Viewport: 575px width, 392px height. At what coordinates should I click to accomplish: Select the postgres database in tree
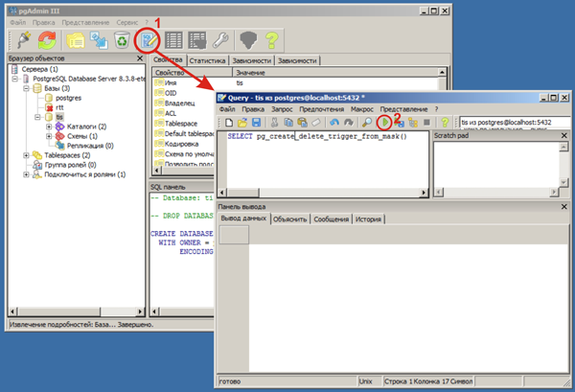point(69,98)
